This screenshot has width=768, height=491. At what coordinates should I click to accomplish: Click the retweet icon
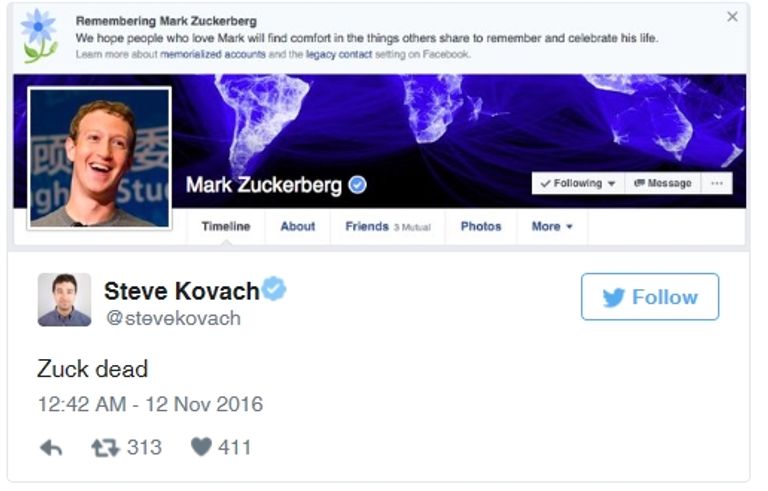click(104, 448)
